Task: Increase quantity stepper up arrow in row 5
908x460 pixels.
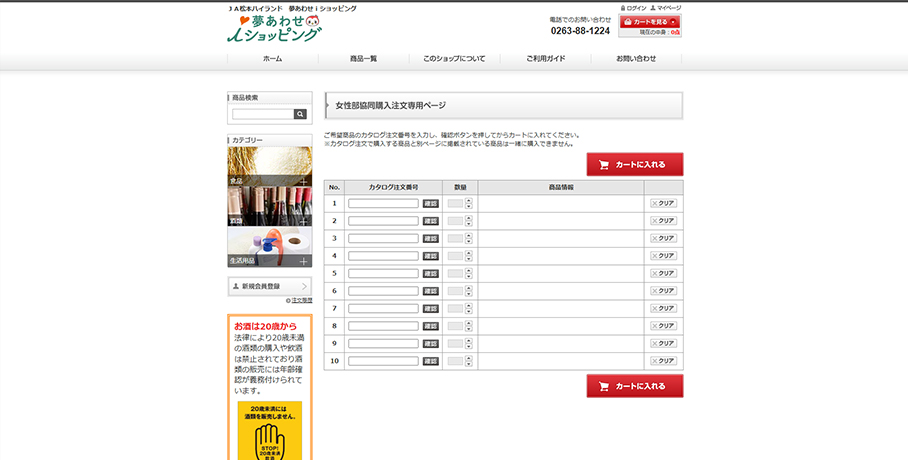Action: point(468,271)
